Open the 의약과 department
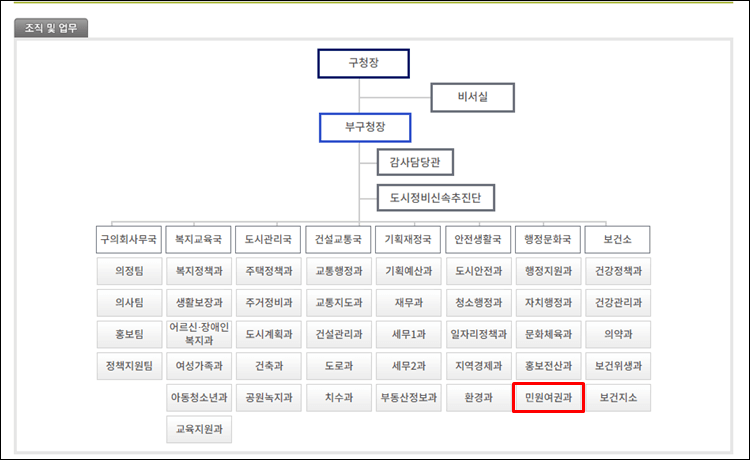Screen dimensions: 750x460 618,334
